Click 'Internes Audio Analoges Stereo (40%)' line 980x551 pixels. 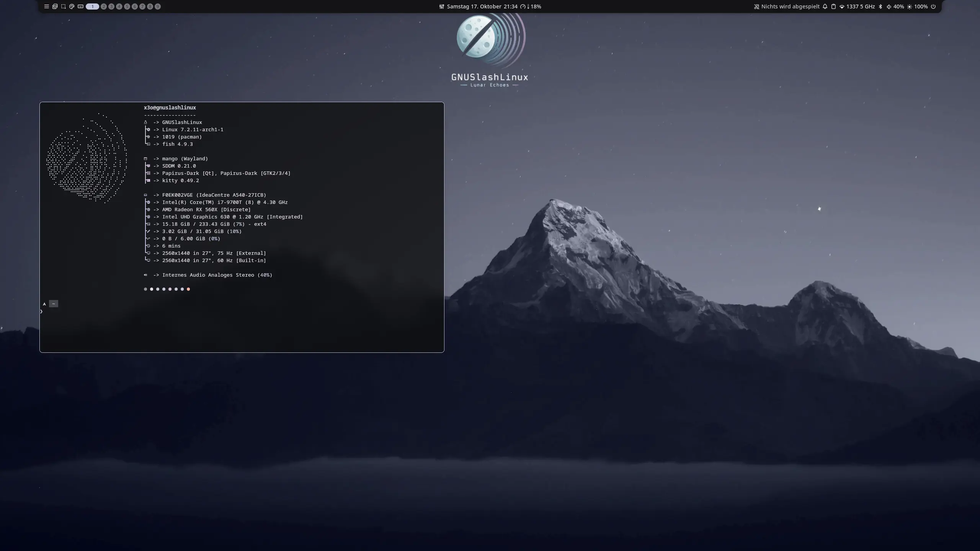click(217, 275)
